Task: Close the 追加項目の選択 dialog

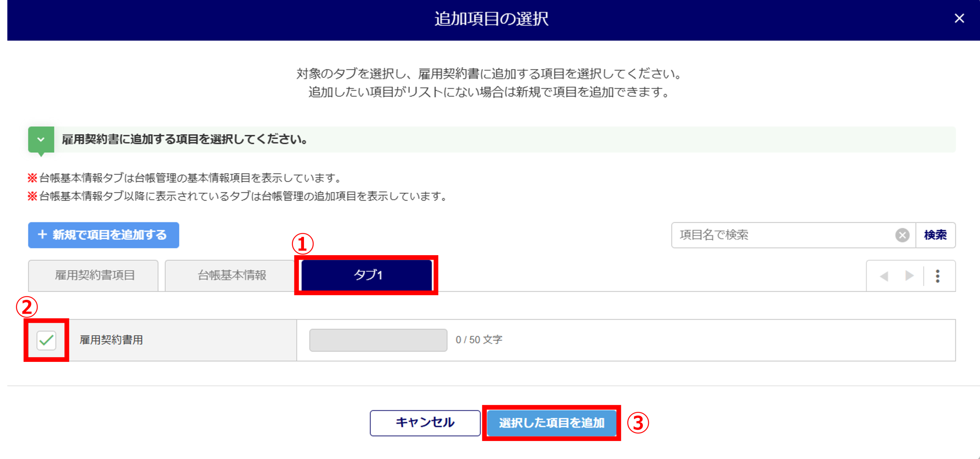Action: tap(959, 18)
